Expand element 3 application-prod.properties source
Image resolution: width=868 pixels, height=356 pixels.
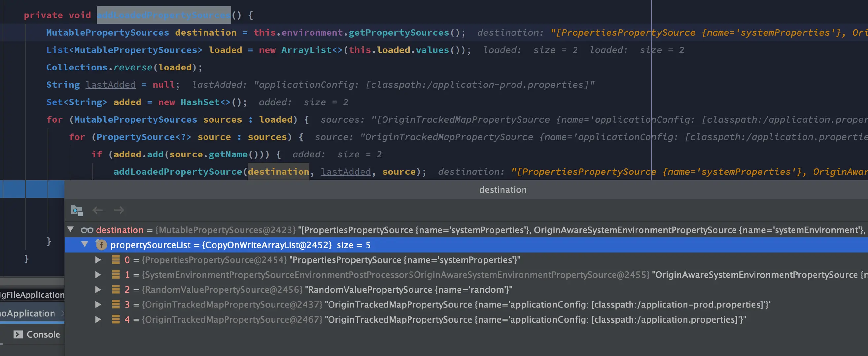tap(98, 305)
